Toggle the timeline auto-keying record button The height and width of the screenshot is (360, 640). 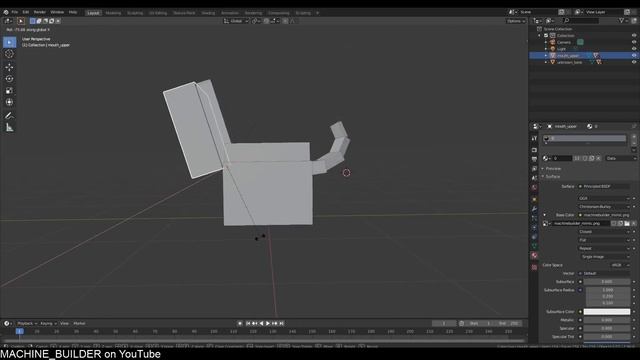pos(240,323)
